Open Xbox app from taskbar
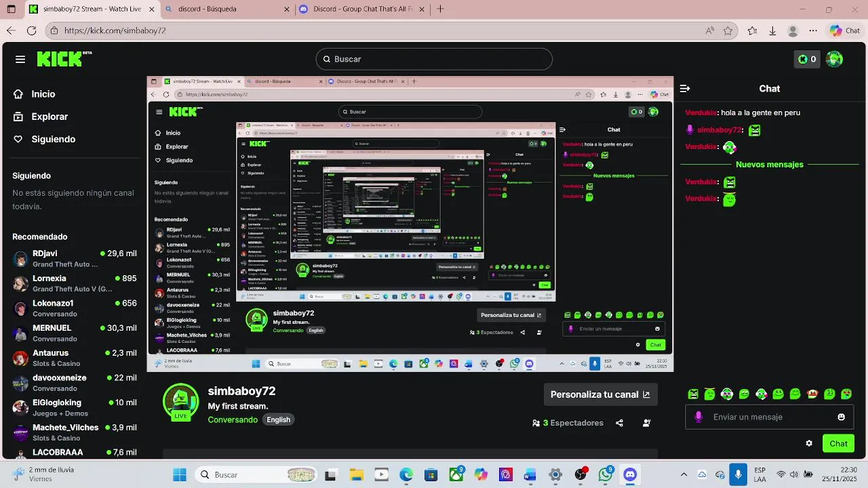This screenshot has height=488, width=868. pos(456,474)
